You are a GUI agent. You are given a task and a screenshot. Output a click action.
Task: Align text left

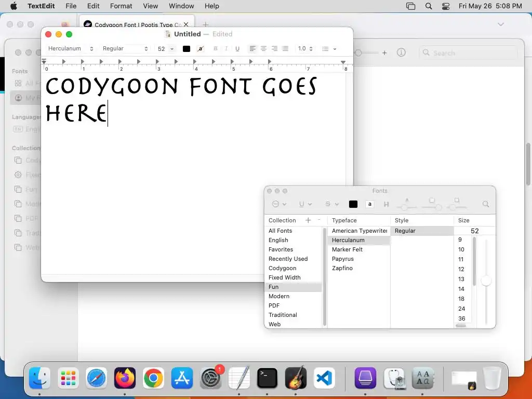click(x=252, y=48)
